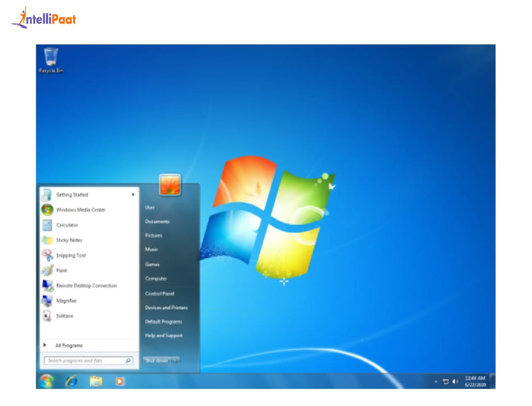
Task: Launch Internet Explorer from the taskbar
Action: (71, 381)
